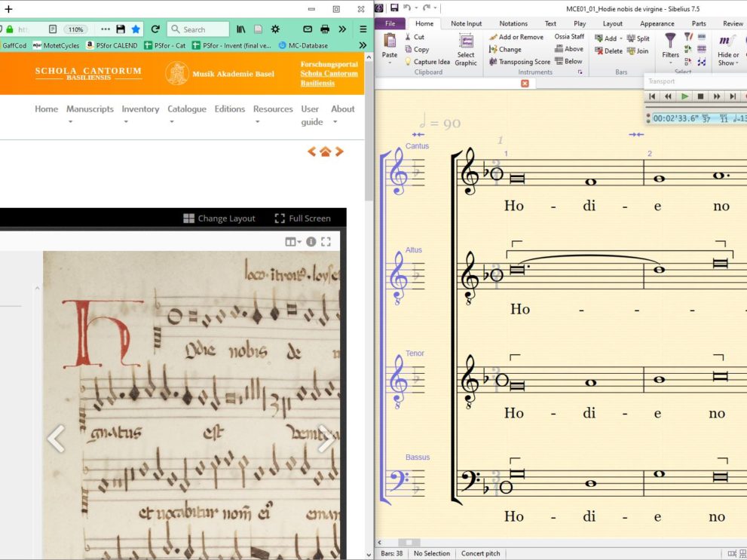Click Delete bars icon

[x=599, y=51]
